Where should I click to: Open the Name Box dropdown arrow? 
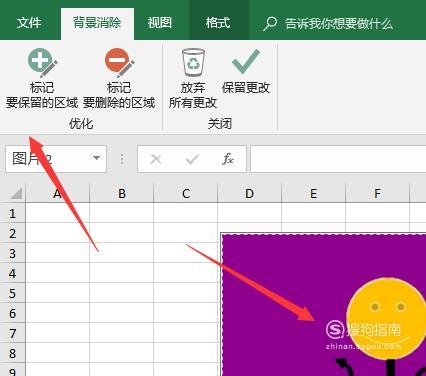coord(96,158)
